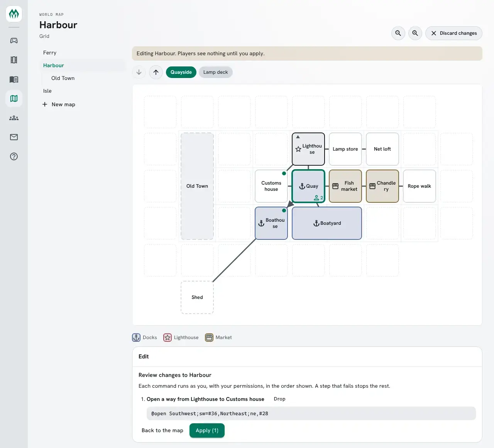Viewport: 494px width, 448px height.
Task: Open the people group sidebar icon
Action: click(x=14, y=118)
